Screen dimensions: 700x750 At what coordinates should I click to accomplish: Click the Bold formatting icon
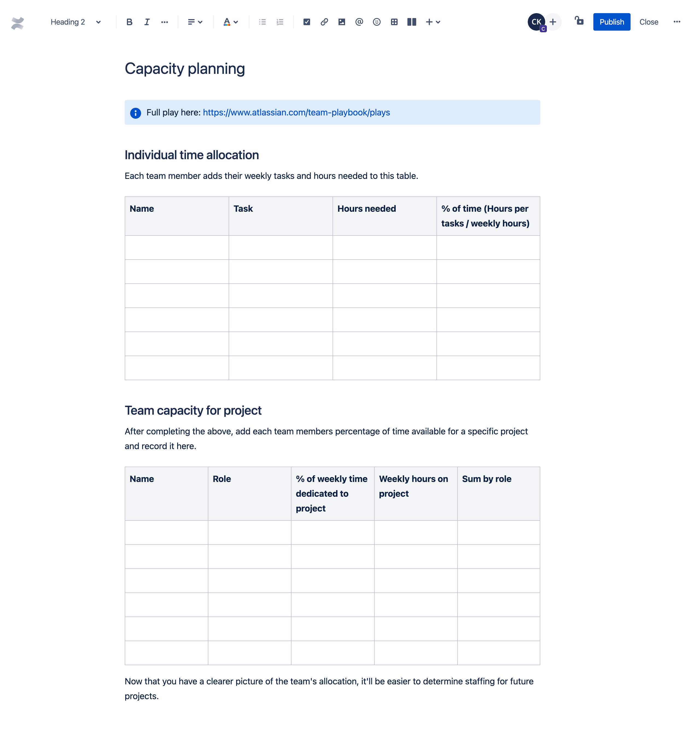(130, 22)
